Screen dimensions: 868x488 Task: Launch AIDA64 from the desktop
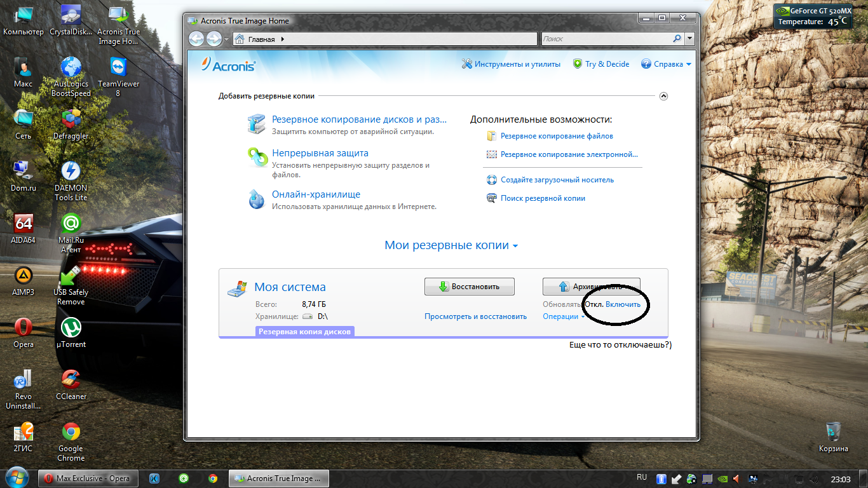[24, 229]
